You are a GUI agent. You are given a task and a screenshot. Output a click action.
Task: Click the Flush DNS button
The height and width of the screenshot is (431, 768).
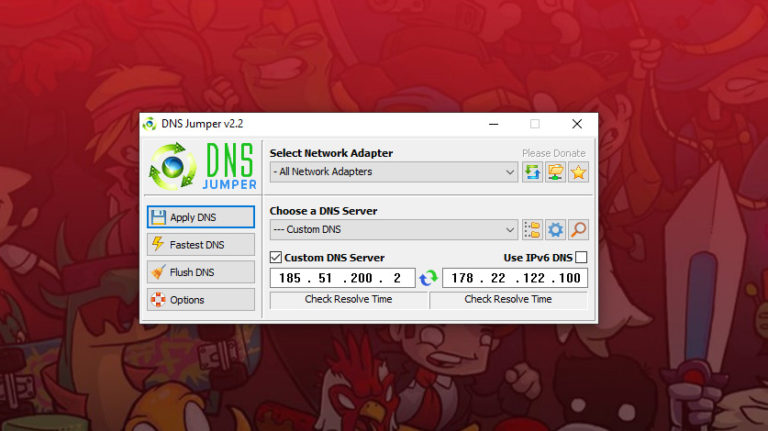[x=200, y=272]
